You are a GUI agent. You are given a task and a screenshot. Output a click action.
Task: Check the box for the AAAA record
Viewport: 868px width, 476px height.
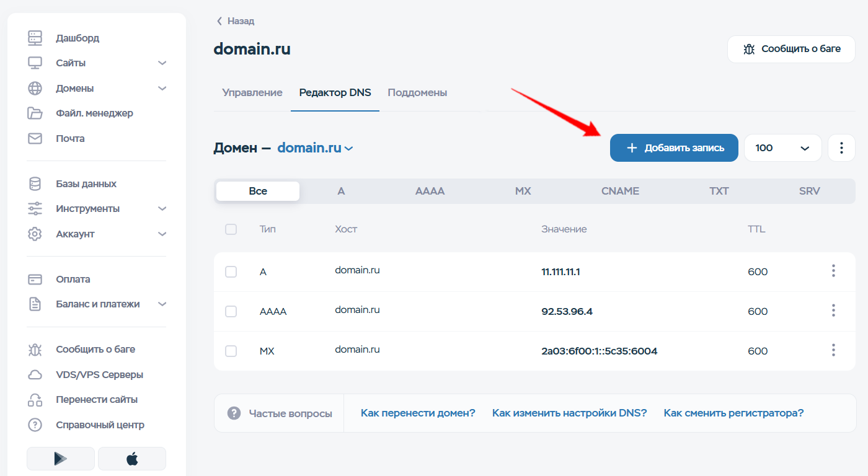pos(231,311)
